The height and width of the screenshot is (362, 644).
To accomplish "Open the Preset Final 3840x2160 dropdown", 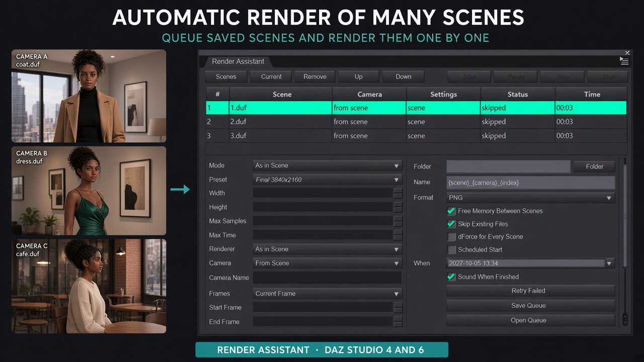I will (327, 179).
